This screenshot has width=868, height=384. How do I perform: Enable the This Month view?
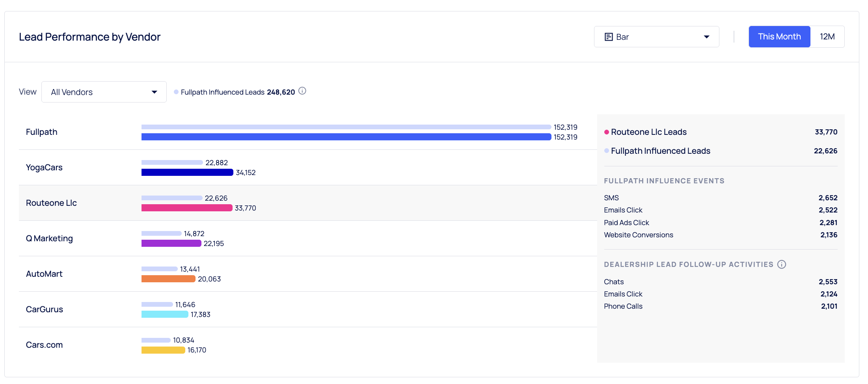779,36
